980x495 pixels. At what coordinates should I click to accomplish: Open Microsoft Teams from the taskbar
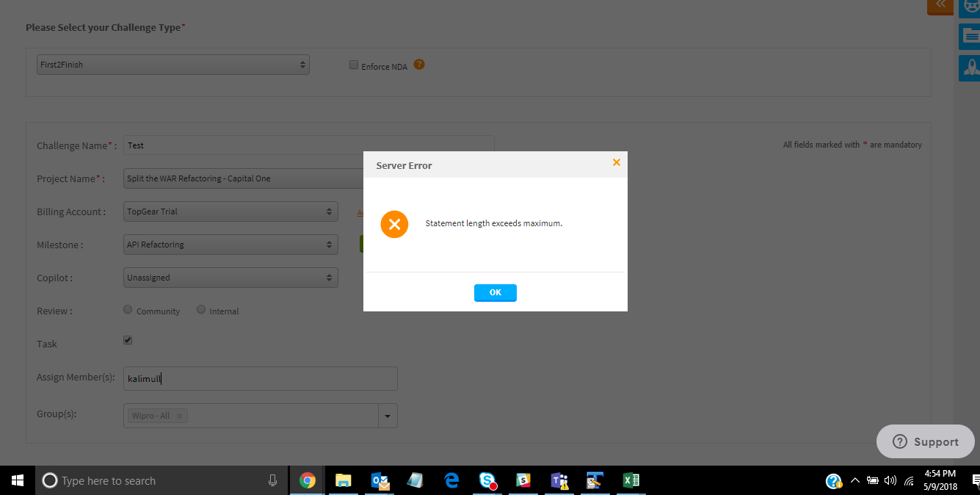pos(559,480)
